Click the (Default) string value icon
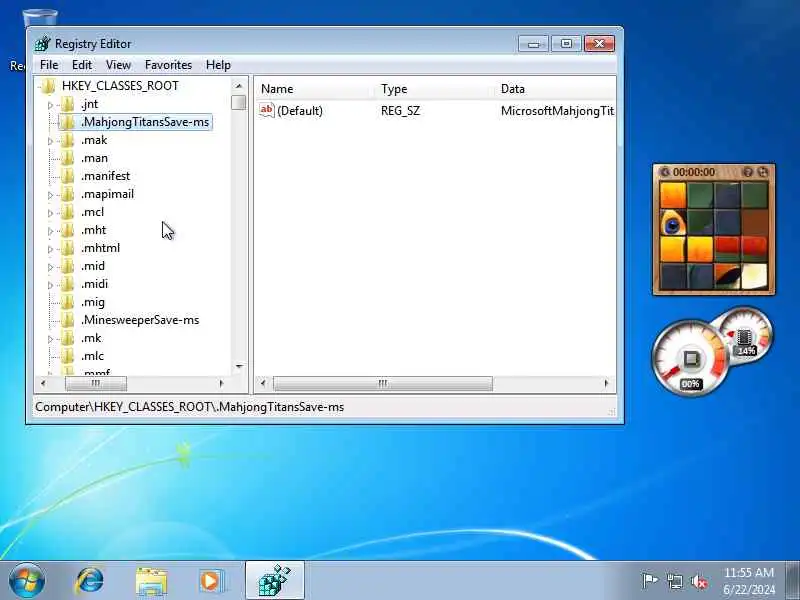This screenshot has height=600, width=800. (x=267, y=111)
